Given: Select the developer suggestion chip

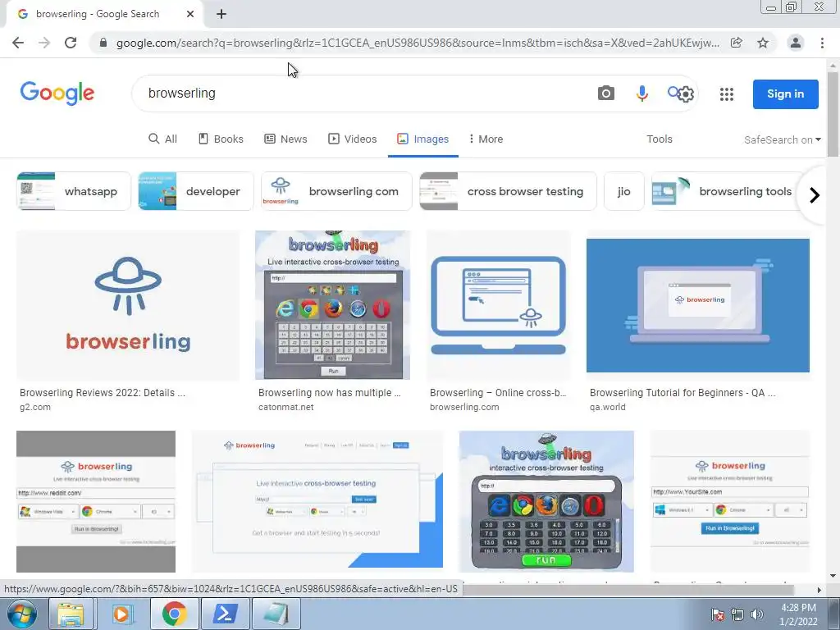Looking at the screenshot, I should pyautogui.click(x=195, y=191).
